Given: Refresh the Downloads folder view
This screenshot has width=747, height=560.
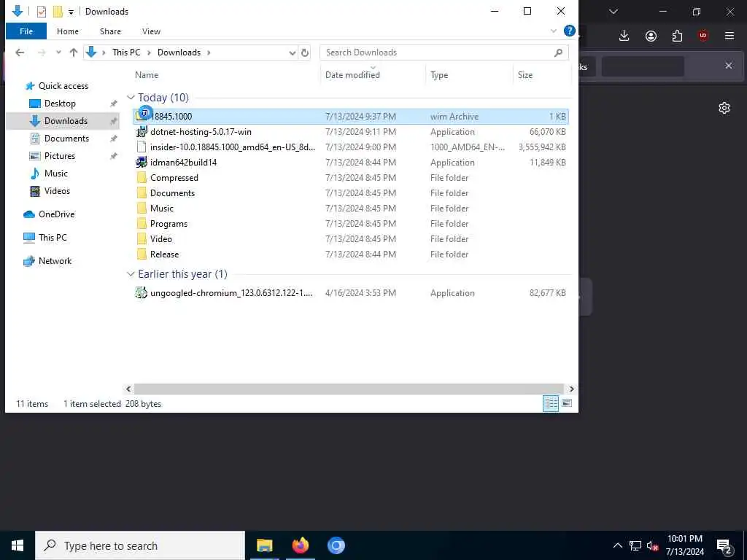Looking at the screenshot, I should (305, 52).
